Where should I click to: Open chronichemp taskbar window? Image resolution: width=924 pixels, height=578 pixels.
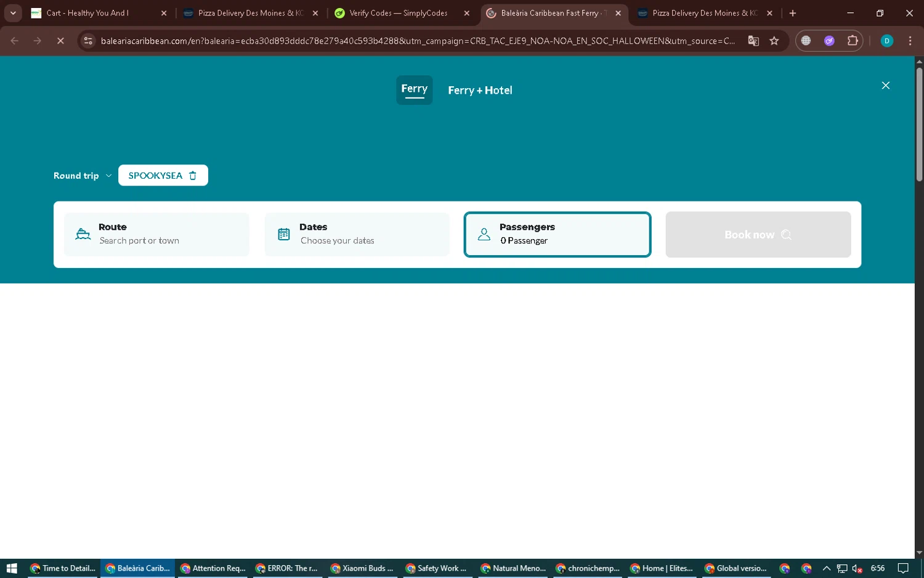click(588, 568)
